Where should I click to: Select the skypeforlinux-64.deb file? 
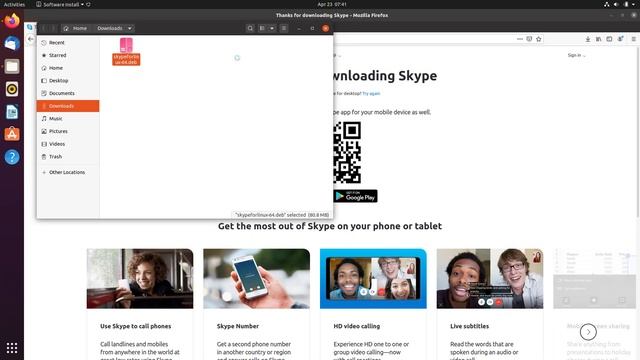(126, 51)
